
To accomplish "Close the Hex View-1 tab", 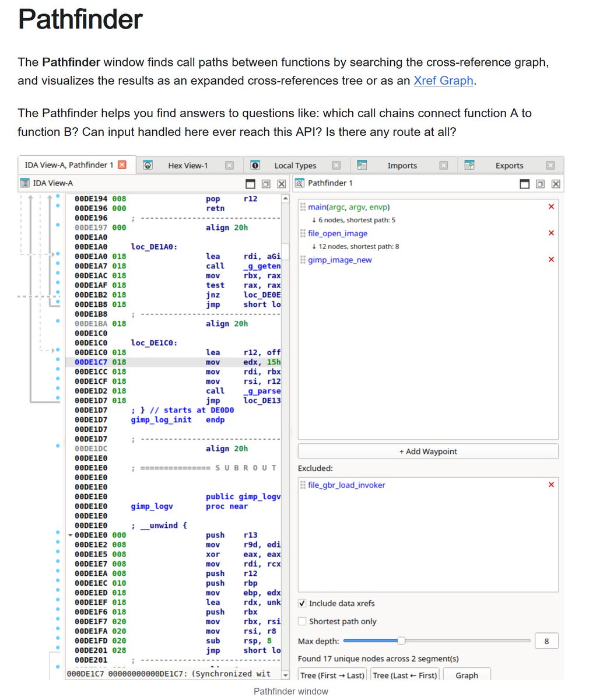I will click(229, 166).
